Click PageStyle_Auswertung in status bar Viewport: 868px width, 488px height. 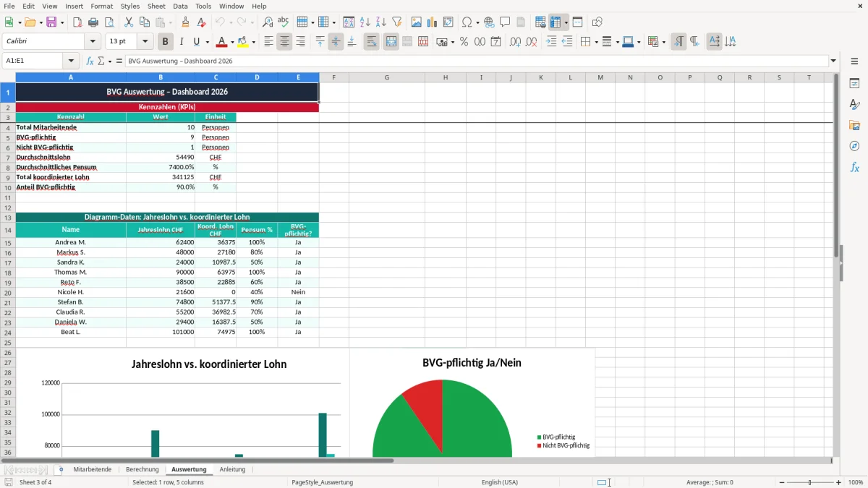322,482
